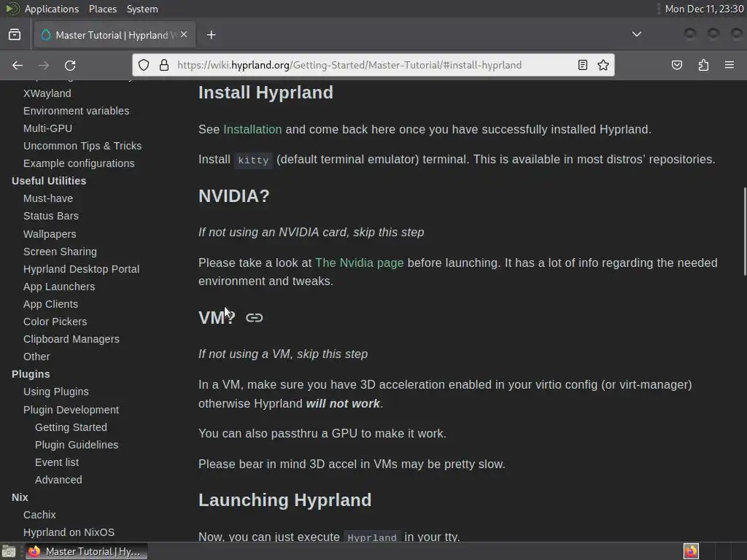Click the clock showing Mon Dec 11

point(704,9)
